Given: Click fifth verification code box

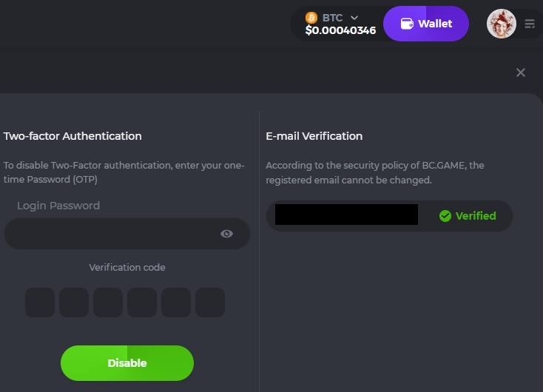Looking at the screenshot, I should [176, 303].
